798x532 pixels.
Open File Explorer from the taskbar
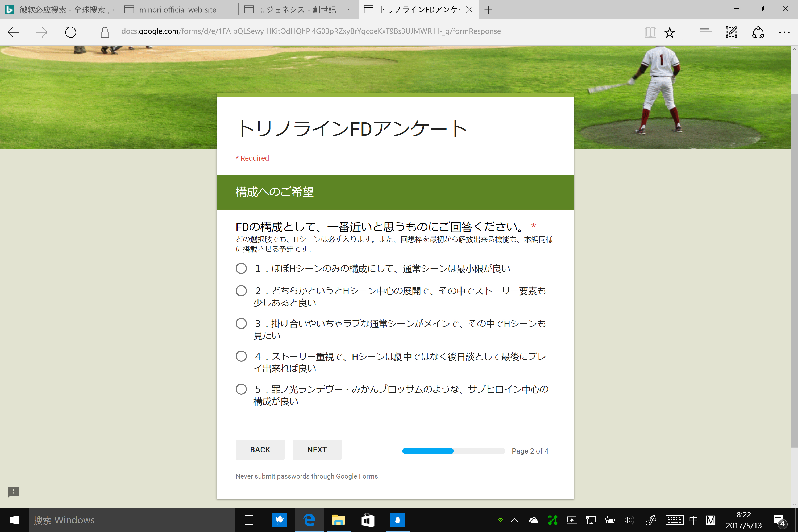click(338, 520)
